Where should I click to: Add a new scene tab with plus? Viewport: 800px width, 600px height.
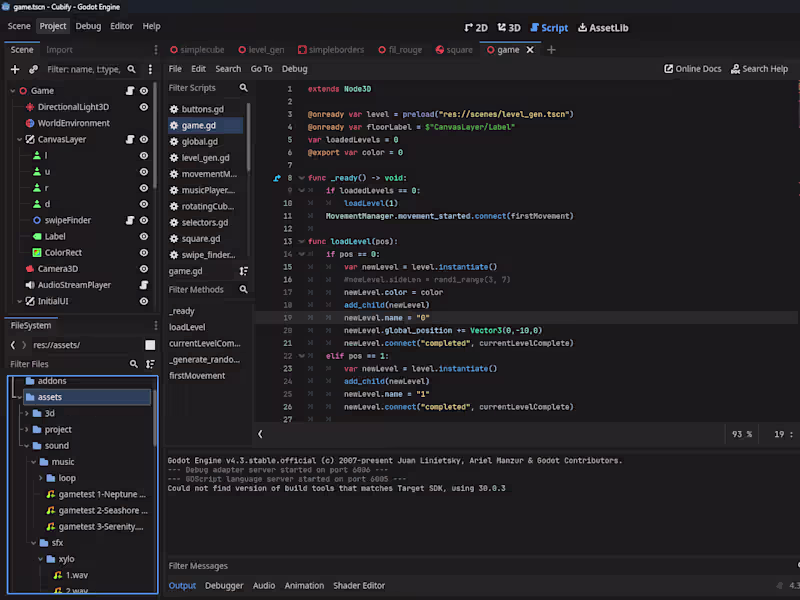coord(551,50)
